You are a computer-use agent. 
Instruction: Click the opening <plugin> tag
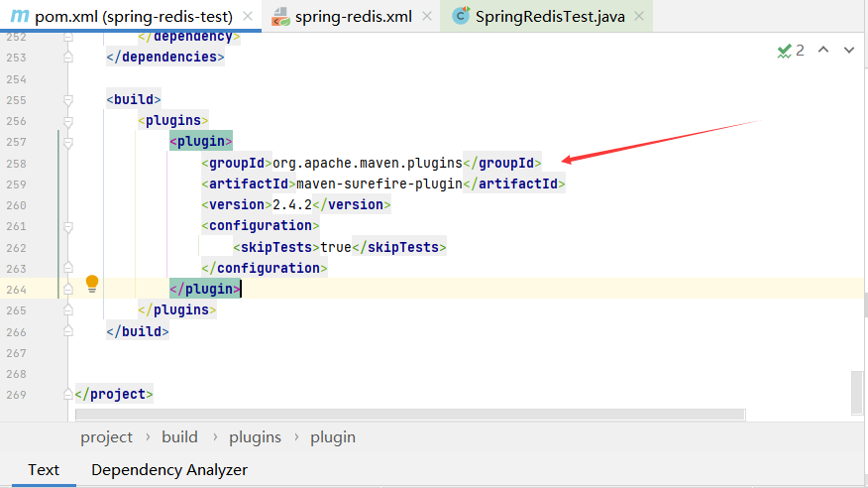pos(201,142)
